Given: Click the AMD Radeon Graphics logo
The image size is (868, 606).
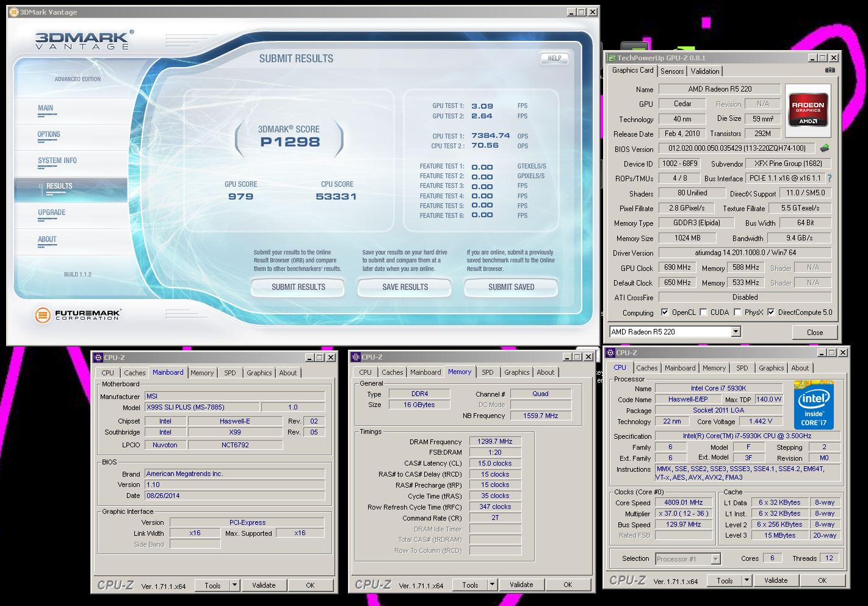Looking at the screenshot, I should pyautogui.click(x=808, y=109).
